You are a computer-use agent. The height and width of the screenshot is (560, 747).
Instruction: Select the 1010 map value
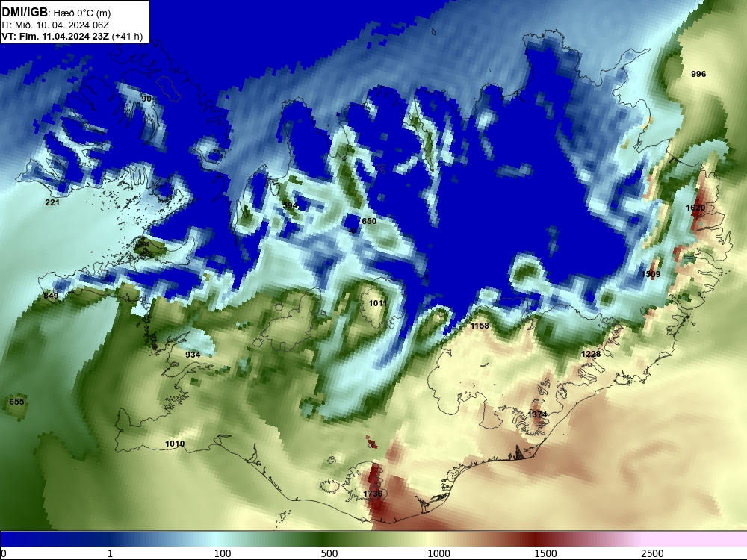click(175, 444)
